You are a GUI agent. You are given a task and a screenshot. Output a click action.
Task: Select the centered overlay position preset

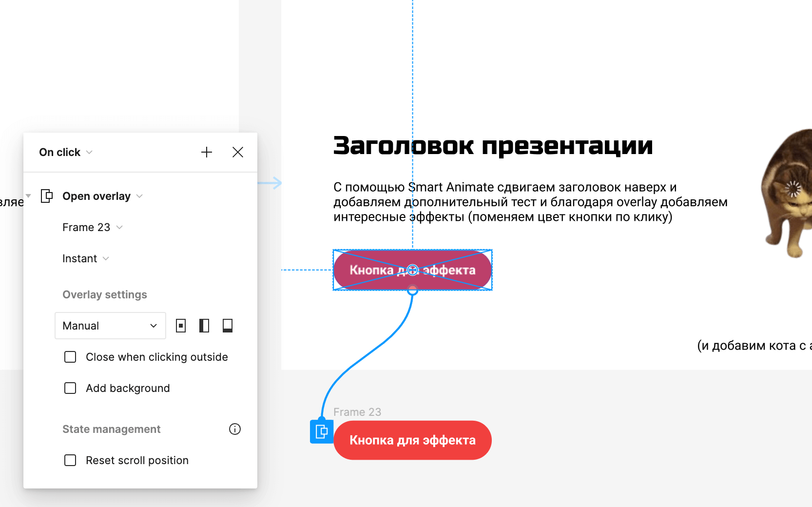point(181,325)
